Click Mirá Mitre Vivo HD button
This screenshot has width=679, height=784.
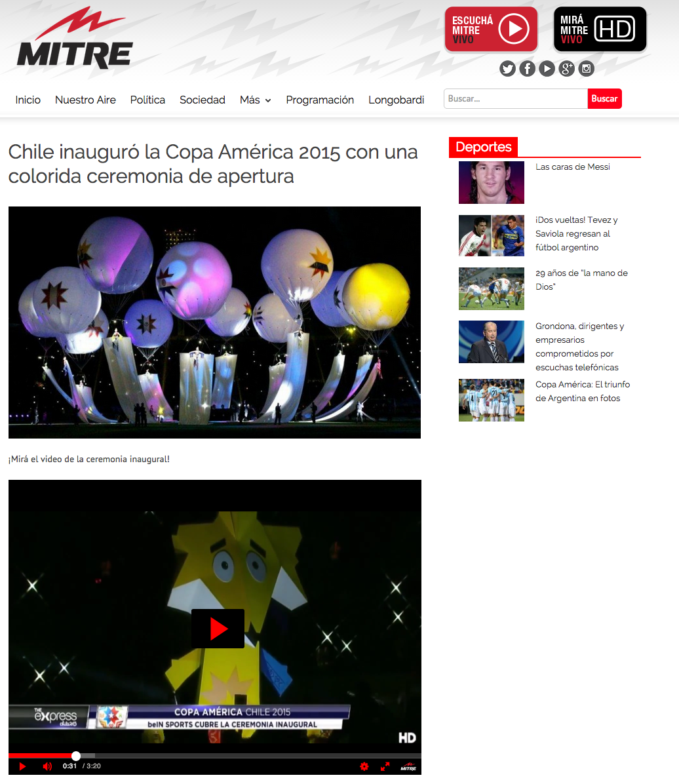[600, 29]
